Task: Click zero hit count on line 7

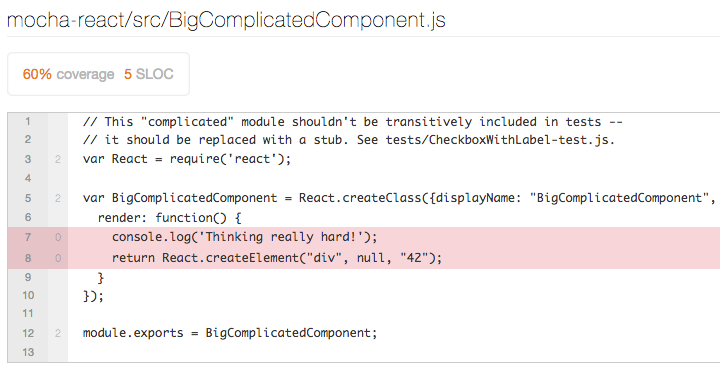Action: [58, 237]
